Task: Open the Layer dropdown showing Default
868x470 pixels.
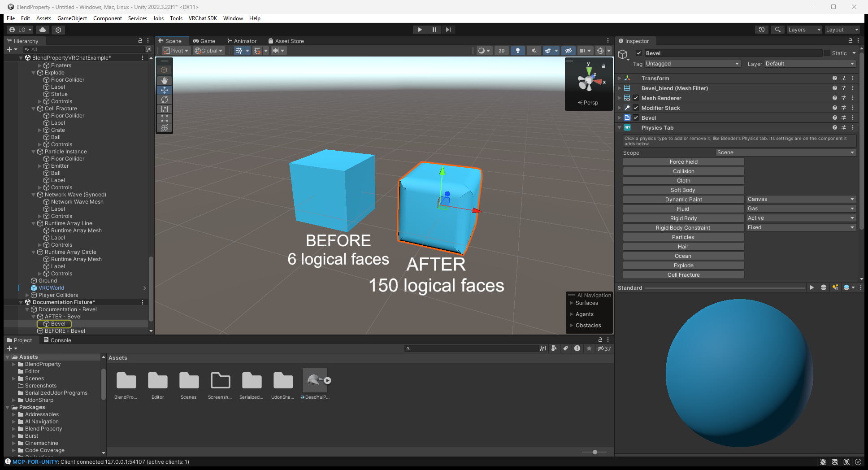Action: click(x=810, y=64)
